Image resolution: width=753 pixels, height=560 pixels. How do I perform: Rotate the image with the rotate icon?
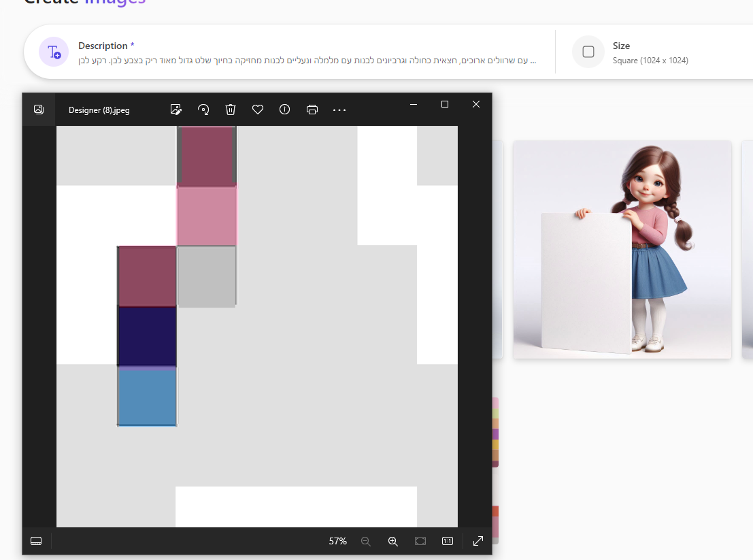pyautogui.click(x=203, y=110)
